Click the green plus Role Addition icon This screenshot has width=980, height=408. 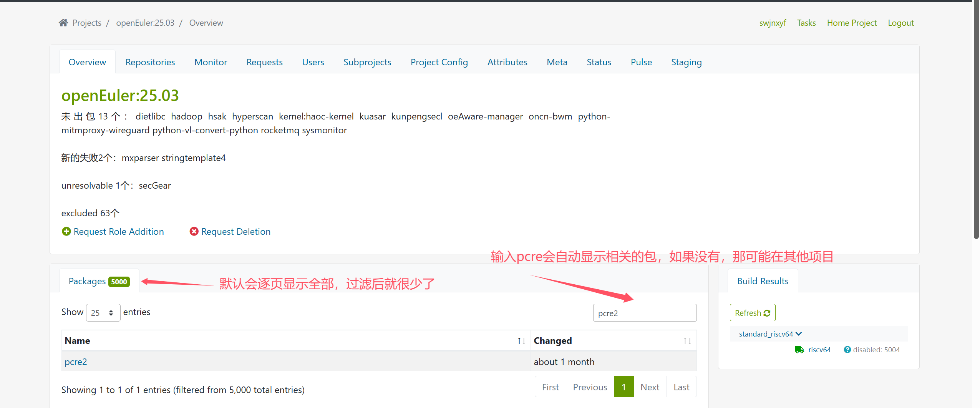(66, 231)
